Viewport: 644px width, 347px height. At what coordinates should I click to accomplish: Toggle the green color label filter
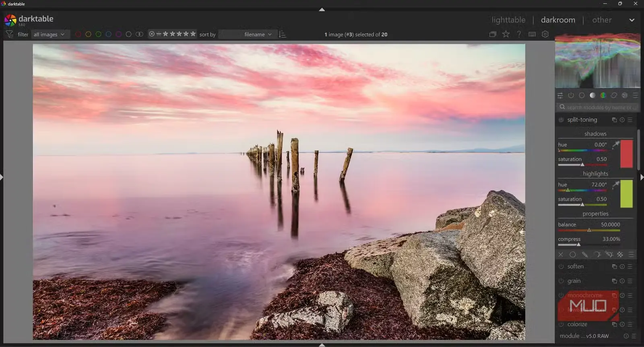pos(98,34)
